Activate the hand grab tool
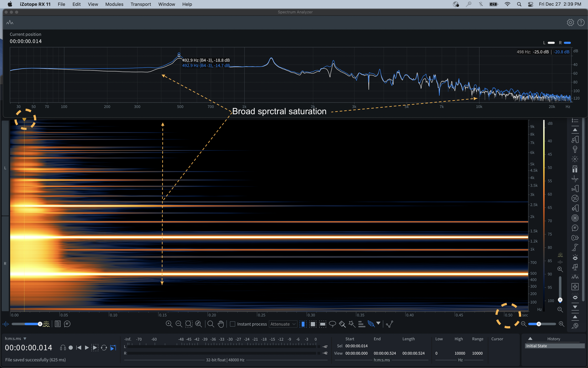The image size is (588, 368). (x=221, y=324)
